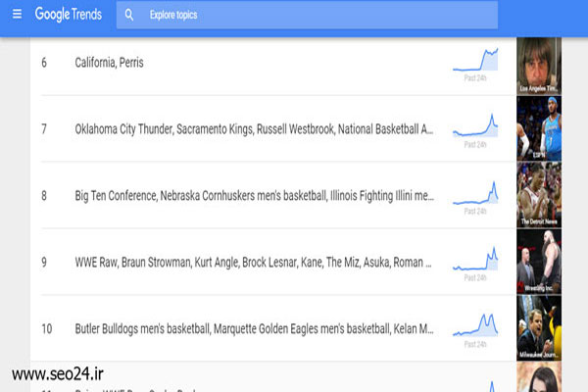Open the Oklahoma City Thunder trending story
Image resolution: width=588 pixels, height=392 pixels.
[254, 129]
